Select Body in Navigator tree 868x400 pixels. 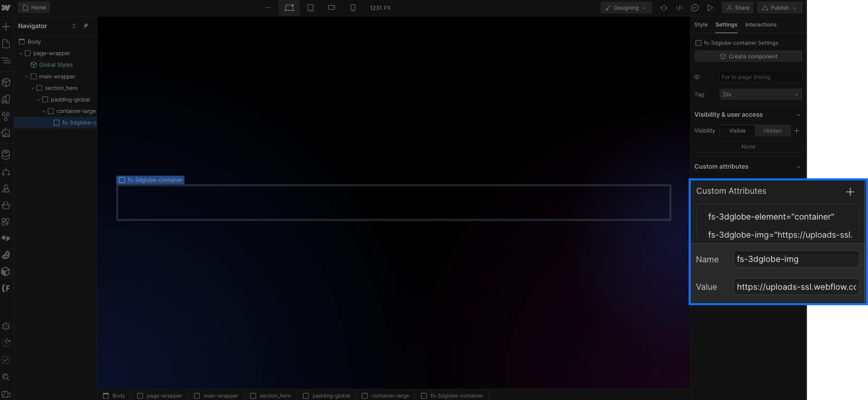(x=34, y=42)
